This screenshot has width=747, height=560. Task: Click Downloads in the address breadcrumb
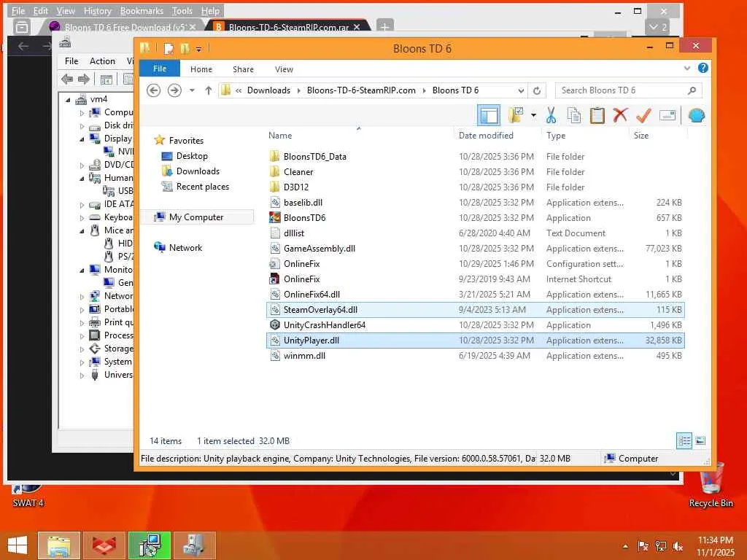tap(268, 90)
